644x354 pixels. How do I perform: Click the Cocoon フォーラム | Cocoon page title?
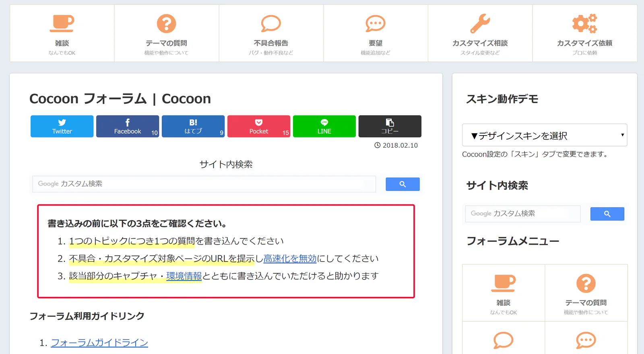[120, 99]
